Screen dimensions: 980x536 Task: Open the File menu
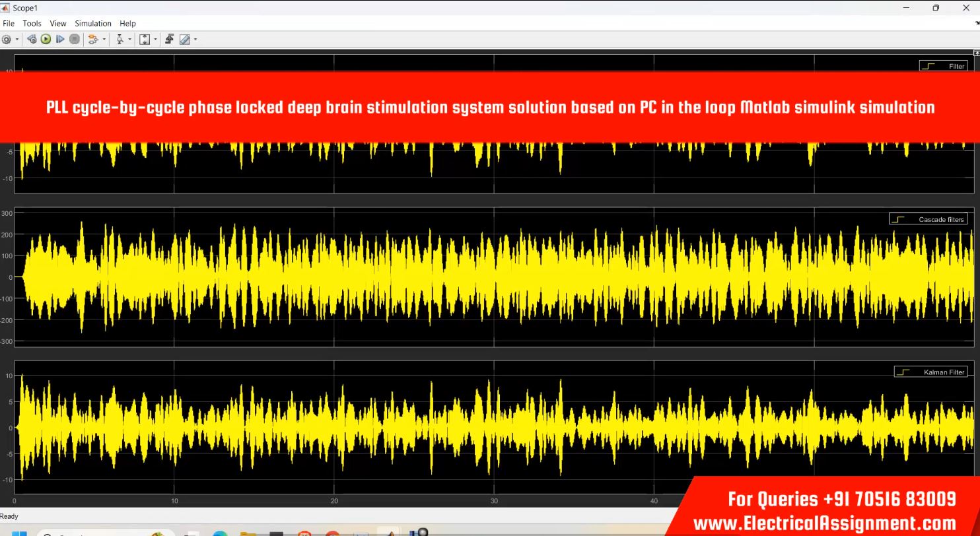(x=9, y=23)
